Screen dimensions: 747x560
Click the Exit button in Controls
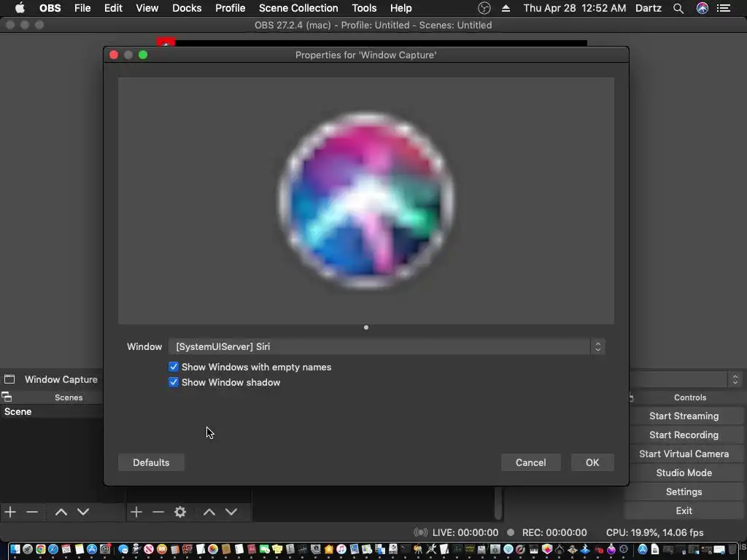(684, 510)
